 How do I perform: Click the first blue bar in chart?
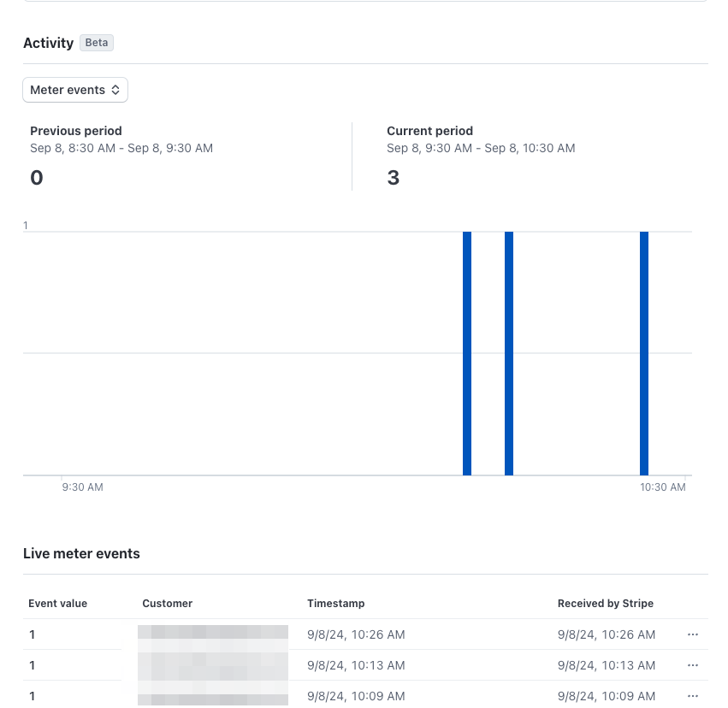click(467, 353)
